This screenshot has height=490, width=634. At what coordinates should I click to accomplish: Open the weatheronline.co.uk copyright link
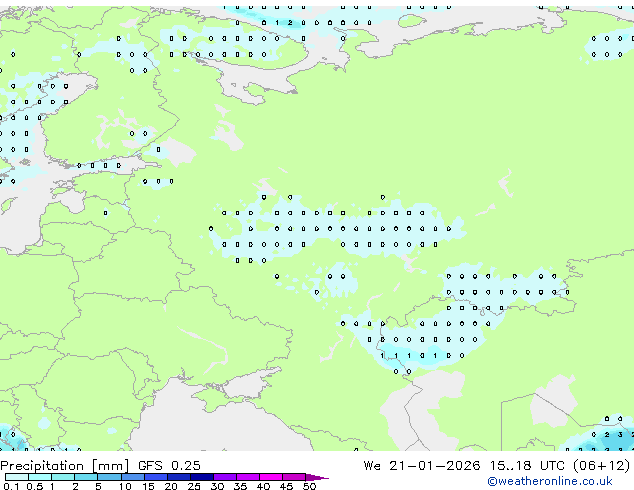550,481
